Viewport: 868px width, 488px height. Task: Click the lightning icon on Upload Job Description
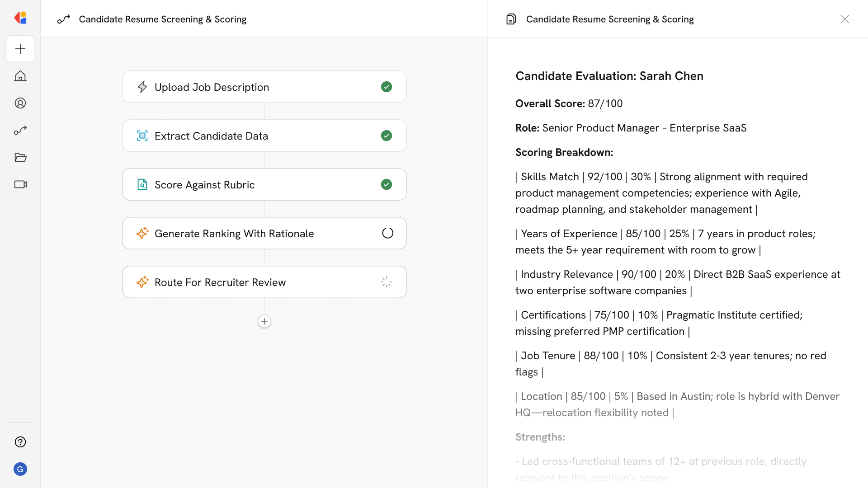pyautogui.click(x=142, y=87)
